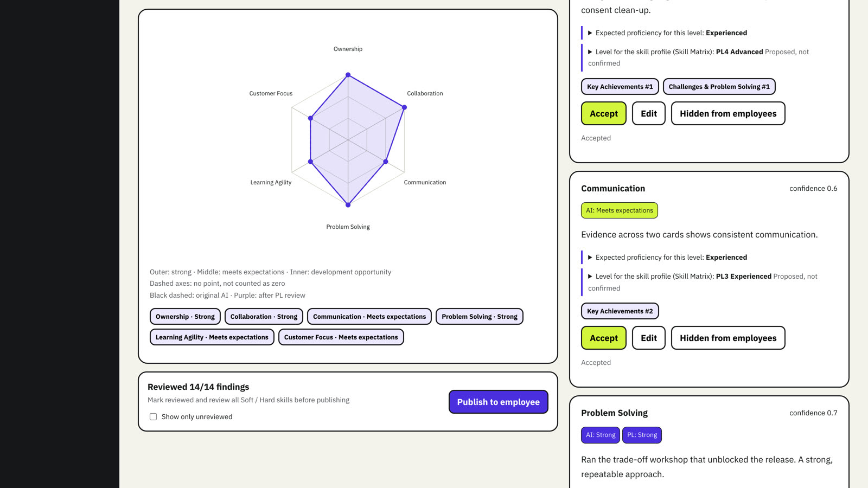Click the Problem Solving card title
This screenshot has width=868, height=488.
[x=615, y=413]
